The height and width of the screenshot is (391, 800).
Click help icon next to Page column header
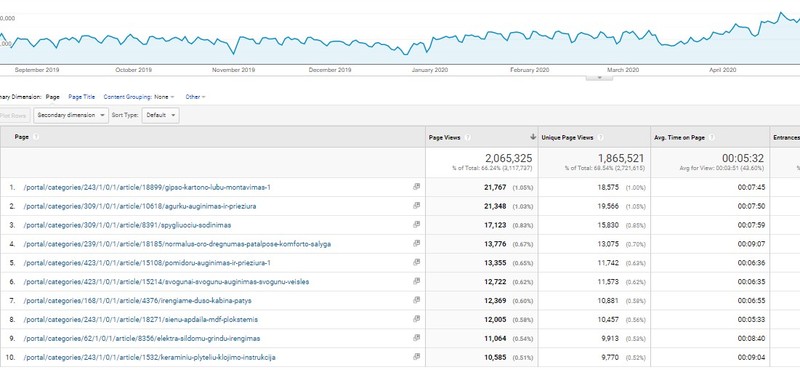36,137
